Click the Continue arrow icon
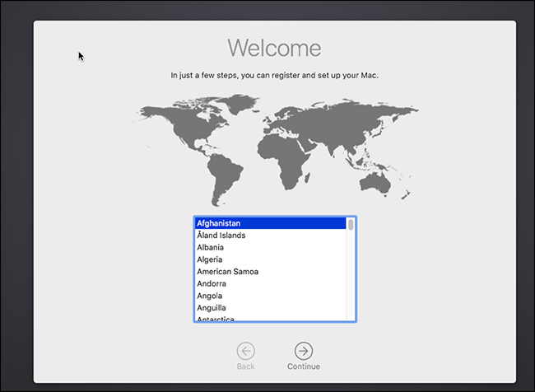Viewport: 535px width, 392px height. tap(304, 351)
